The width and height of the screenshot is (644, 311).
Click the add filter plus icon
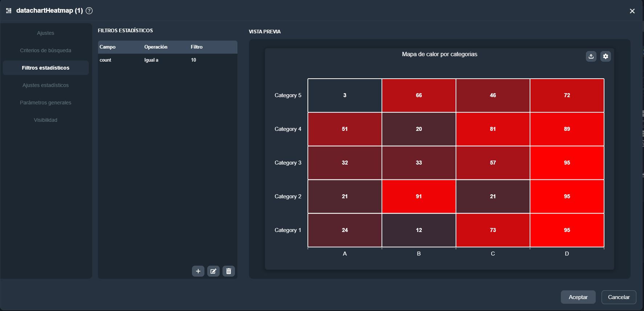pyautogui.click(x=198, y=271)
